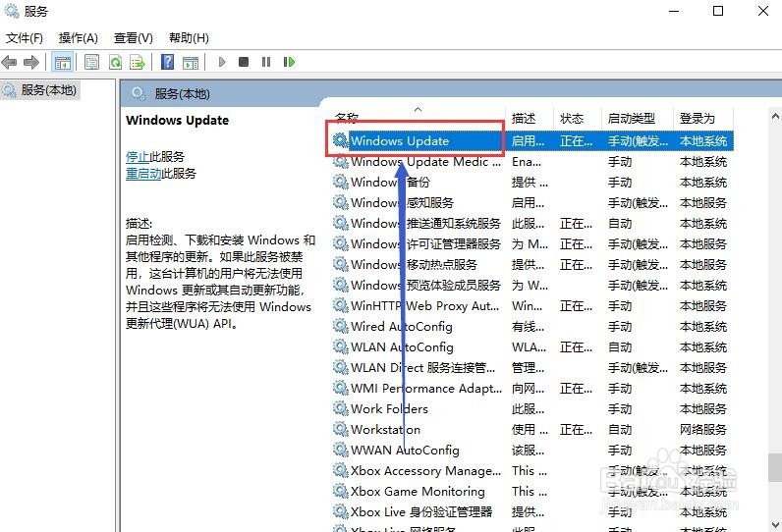The height and width of the screenshot is (532, 782).
Task: Click 网络服务 logon cell of Workstation
Action: tap(703, 429)
